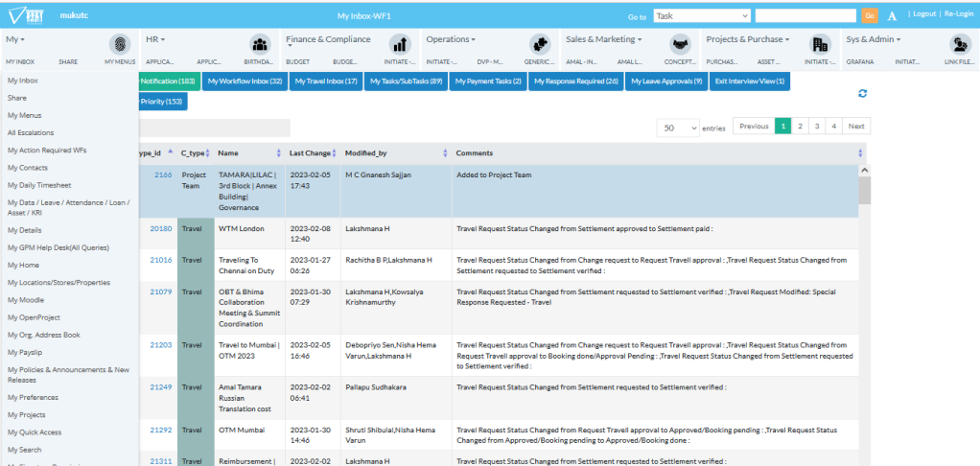
Task: Expand the Sales & Marketing menu
Action: click(x=604, y=39)
